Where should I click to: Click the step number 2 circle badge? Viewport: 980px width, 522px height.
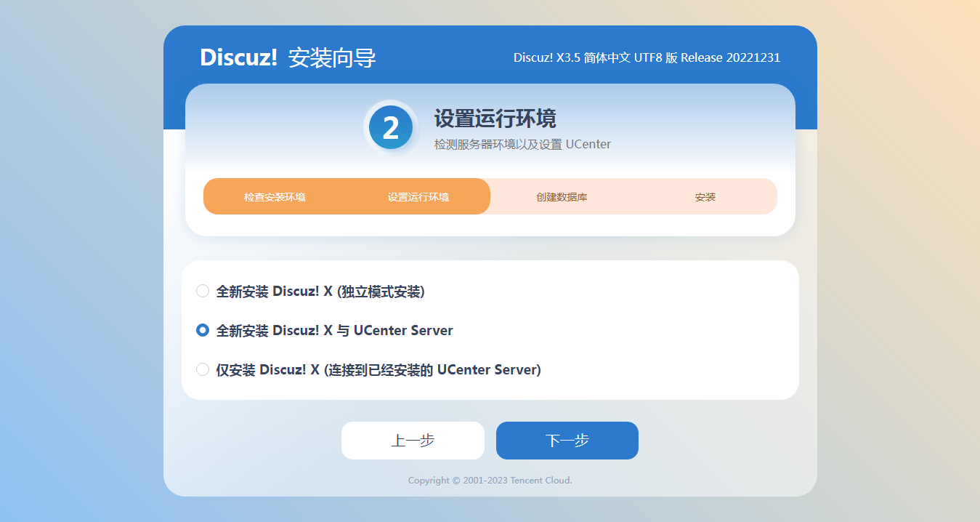pos(391,128)
